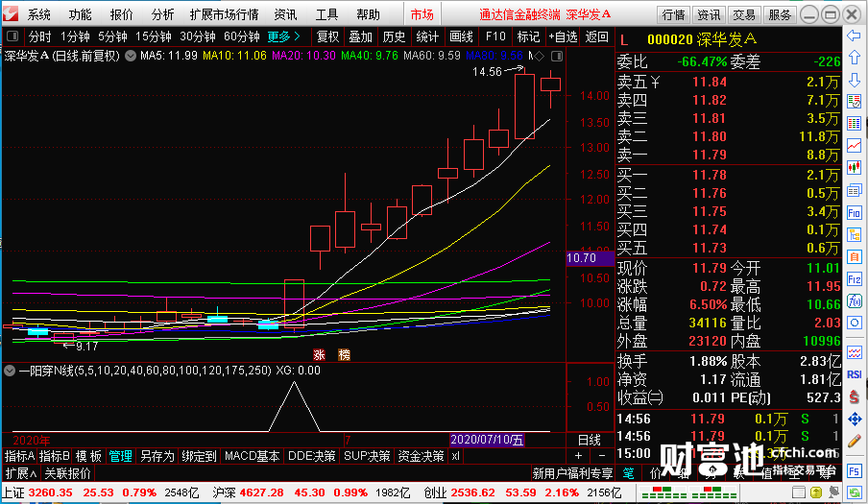Open the list panel icon in status bar
This screenshot has height=504, width=868.
(x=798, y=492)
